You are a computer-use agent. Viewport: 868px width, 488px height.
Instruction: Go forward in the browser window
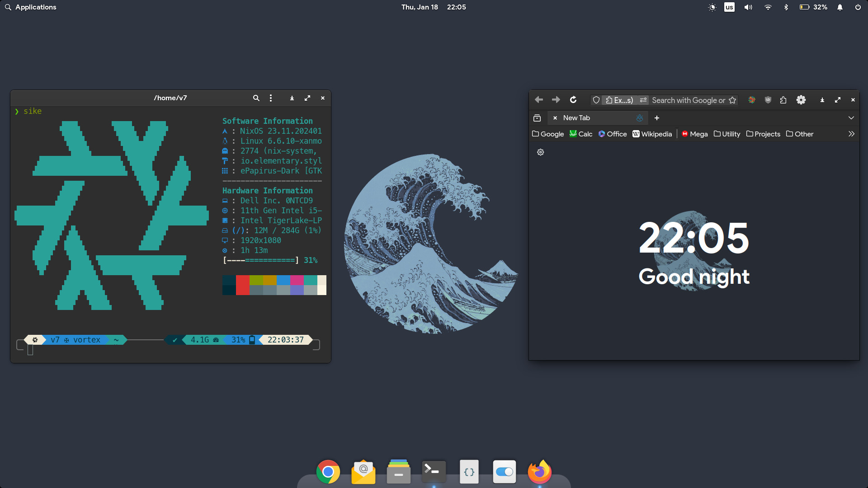pos(556,100)
